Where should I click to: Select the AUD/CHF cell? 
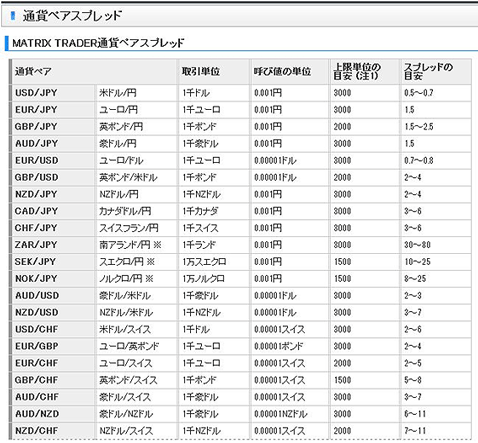(x=53, y=397)
